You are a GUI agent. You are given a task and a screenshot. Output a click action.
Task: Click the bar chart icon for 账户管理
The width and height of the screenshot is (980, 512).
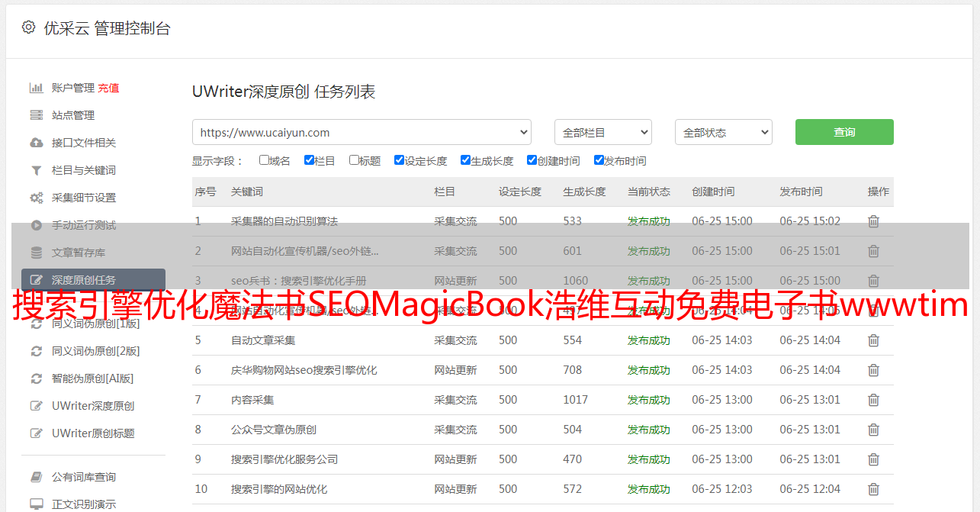click(36, 88)
